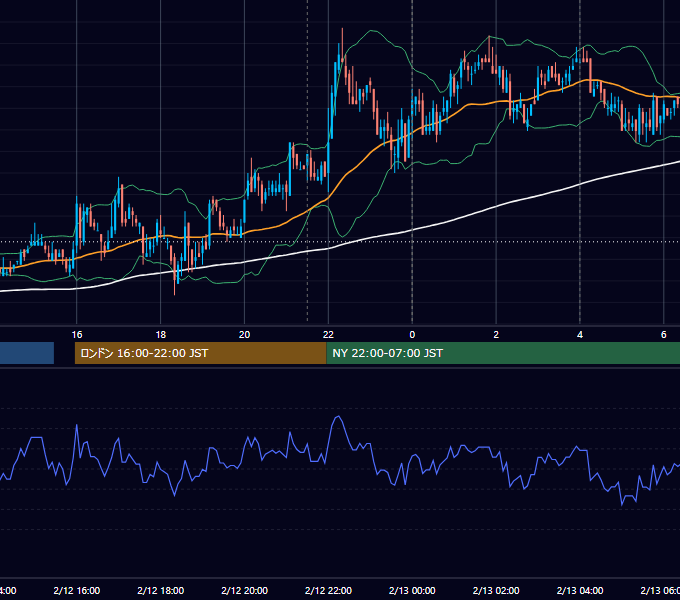Click the 16 hour label on upper axis

tap(77, 334)
